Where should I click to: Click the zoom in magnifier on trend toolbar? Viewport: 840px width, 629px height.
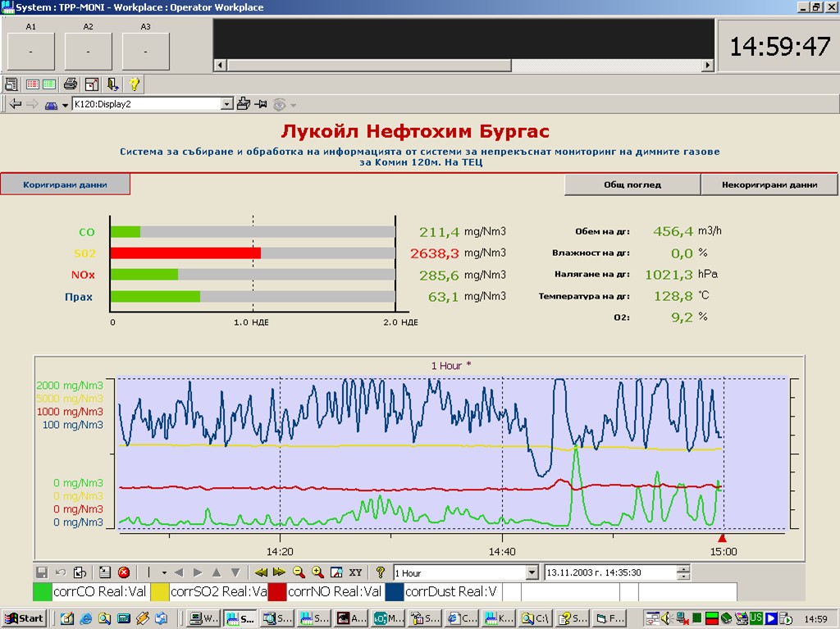[x=317, y=572]
